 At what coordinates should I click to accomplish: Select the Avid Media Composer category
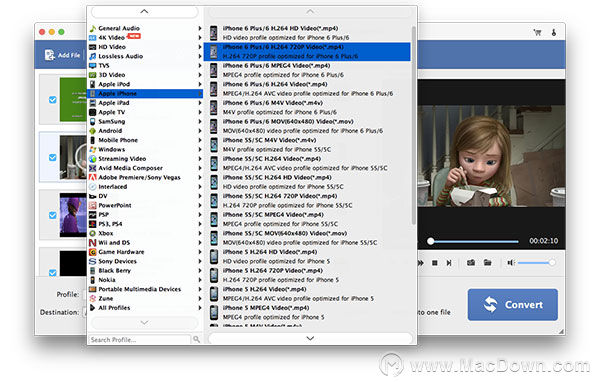tap(145, 168)
